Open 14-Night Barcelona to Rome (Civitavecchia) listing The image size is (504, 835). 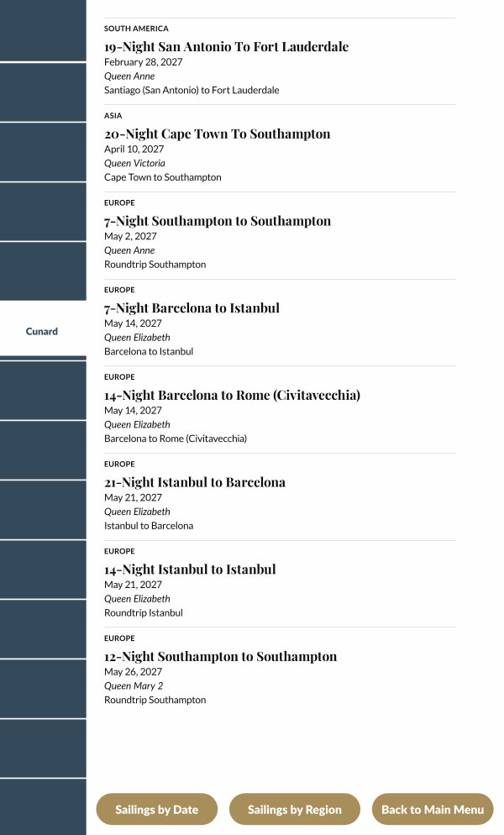232,396
